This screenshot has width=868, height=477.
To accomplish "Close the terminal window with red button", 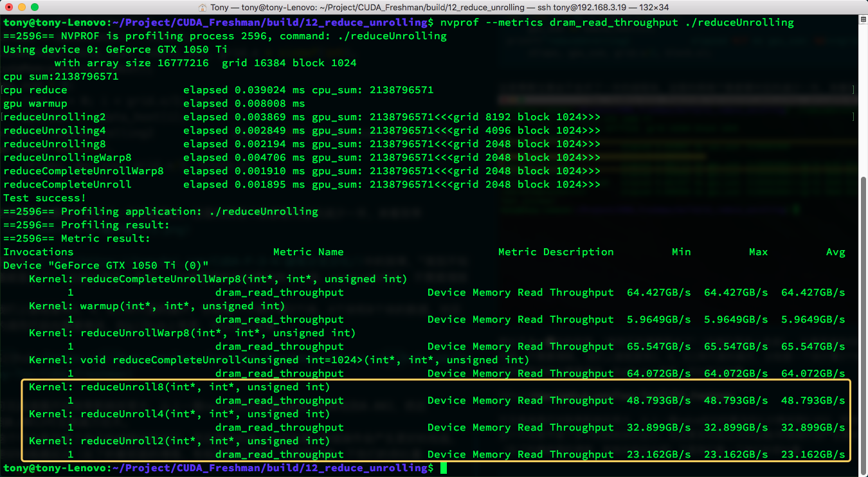I will [x=8, y=7].
